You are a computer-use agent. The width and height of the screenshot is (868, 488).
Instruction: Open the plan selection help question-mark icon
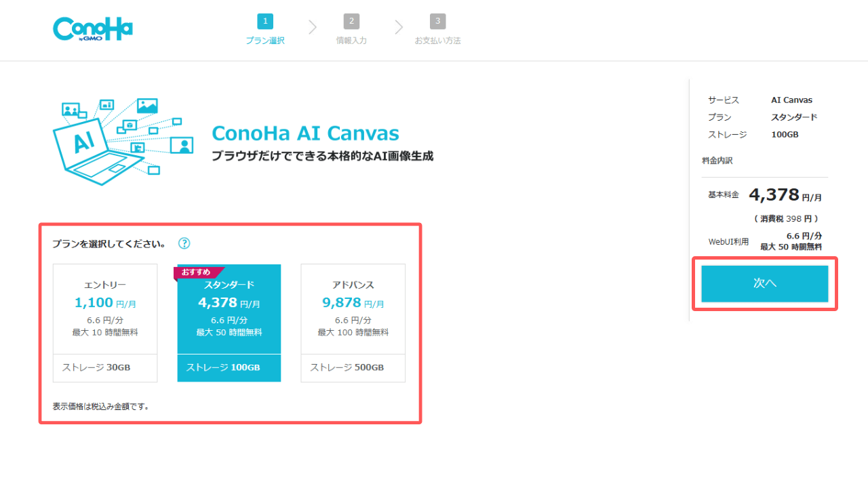(184, 243)
